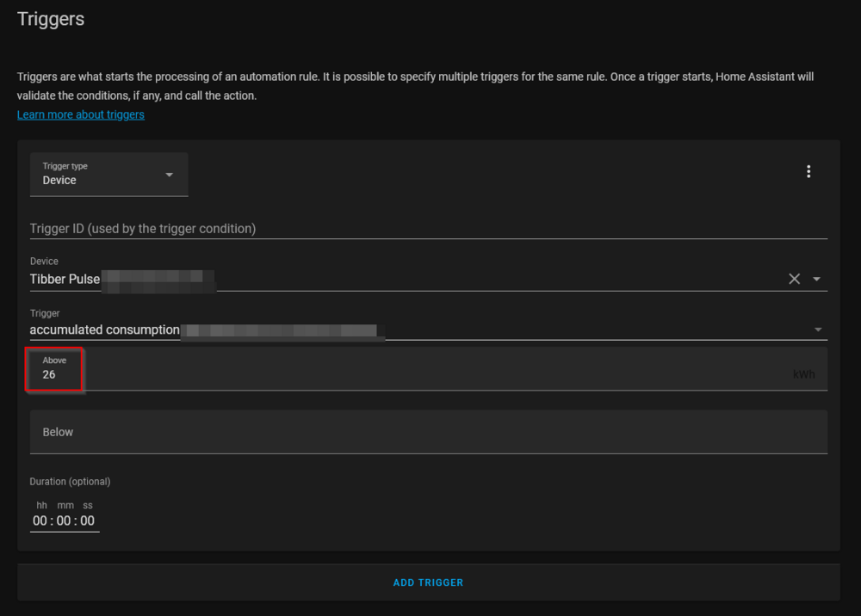
Task: Click the Duration seconds (ss) field
Action: [87, 521]
